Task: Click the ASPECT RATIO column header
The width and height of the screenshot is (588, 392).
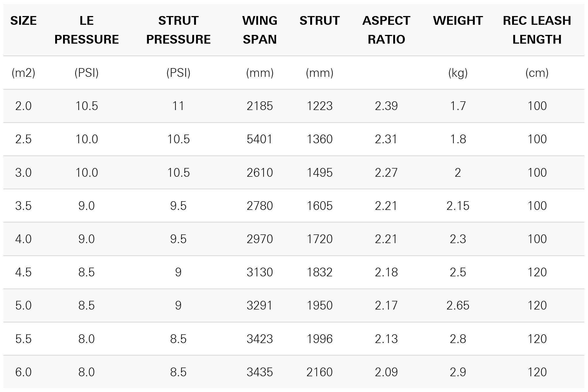Action: (386, 30)
